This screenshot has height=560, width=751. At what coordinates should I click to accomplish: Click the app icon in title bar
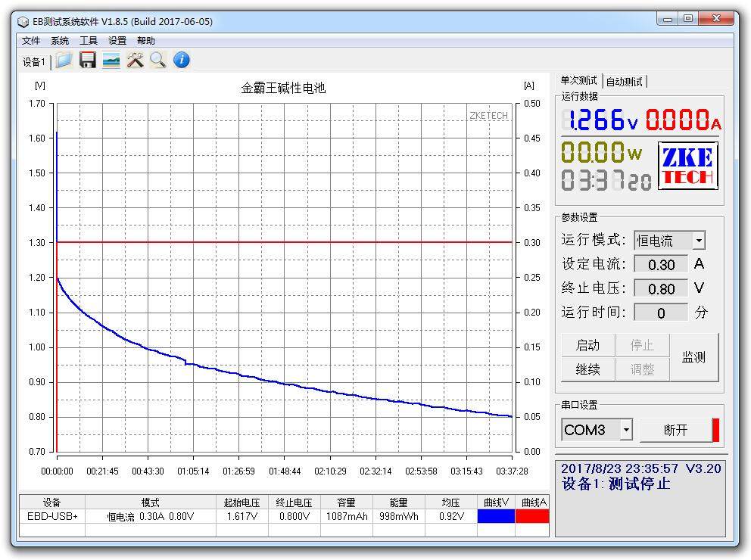click(23, 21)
